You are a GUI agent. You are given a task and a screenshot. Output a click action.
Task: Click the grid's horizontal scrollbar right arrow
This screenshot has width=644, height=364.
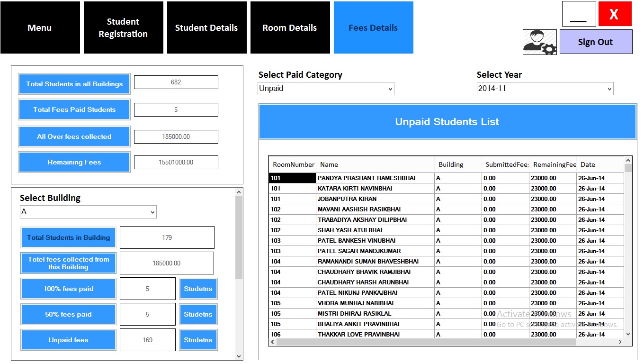tap(620, 341)
